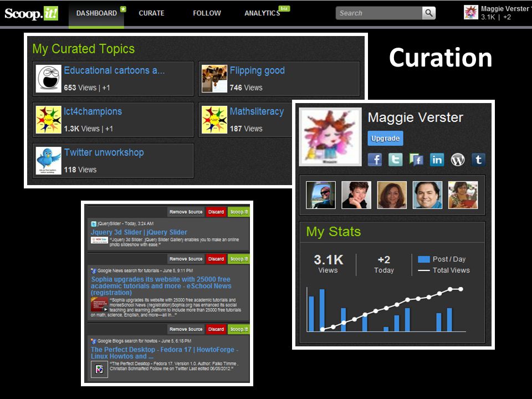Open second follower avatar in black
Screen dimensions: 532x399
coord(356,195)
